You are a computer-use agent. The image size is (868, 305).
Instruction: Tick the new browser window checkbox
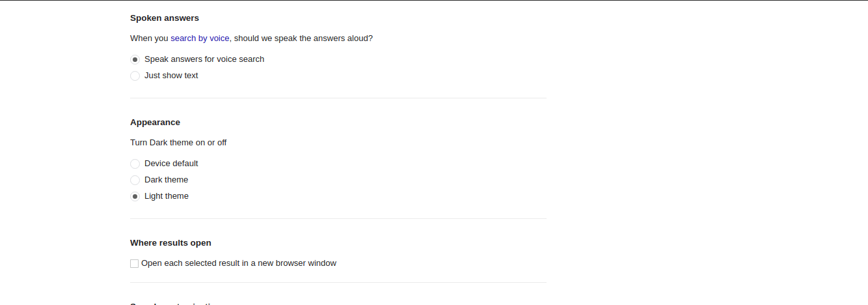134,263
